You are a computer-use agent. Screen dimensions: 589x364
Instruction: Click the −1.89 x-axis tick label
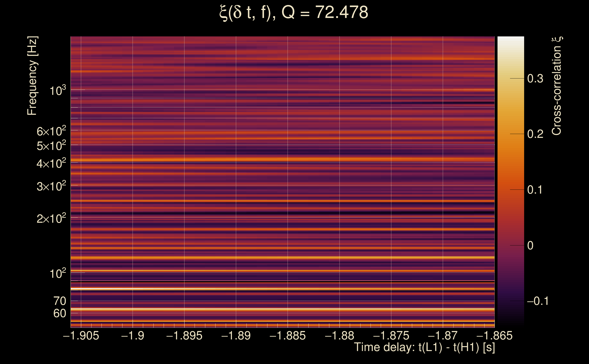click(x=236, y=336)
